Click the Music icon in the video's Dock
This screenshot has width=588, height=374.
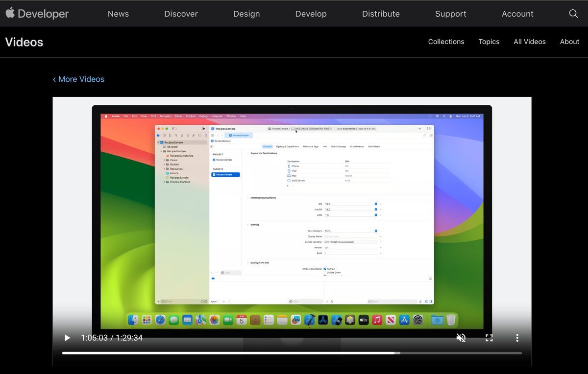tap(377, 320)
